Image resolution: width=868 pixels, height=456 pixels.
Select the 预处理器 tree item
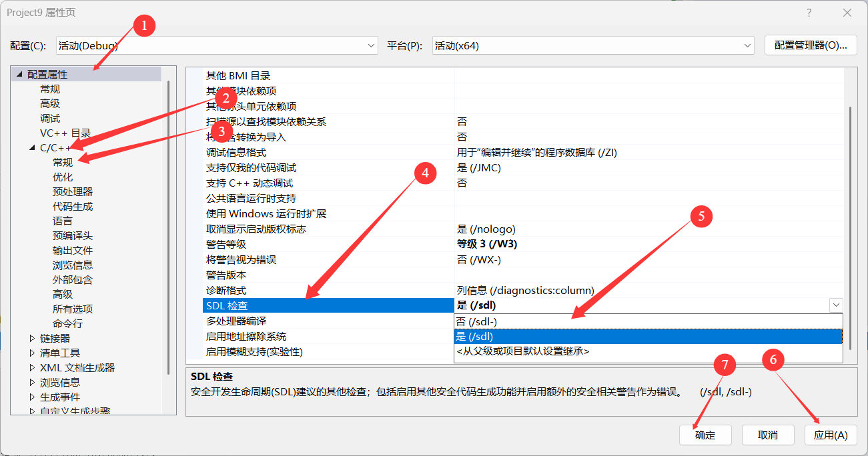[x=73, y=191]
